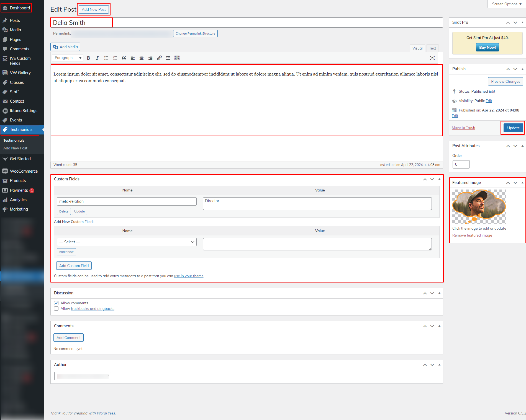Click the Bold formatting icon
This screenshot has height=420, width=526.
click(88, 58)
